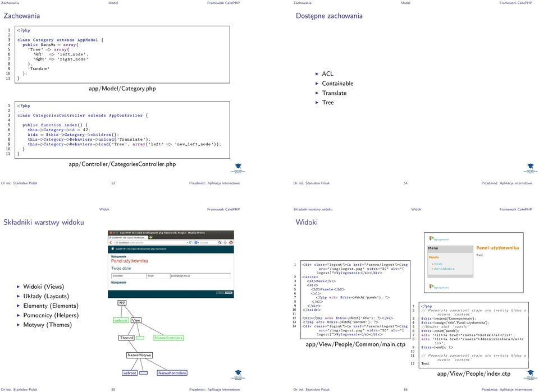The image size is (539, 392).
Task: Click the 'Pomocnicy (Helpers)' bullet
Action: point(51,315)
